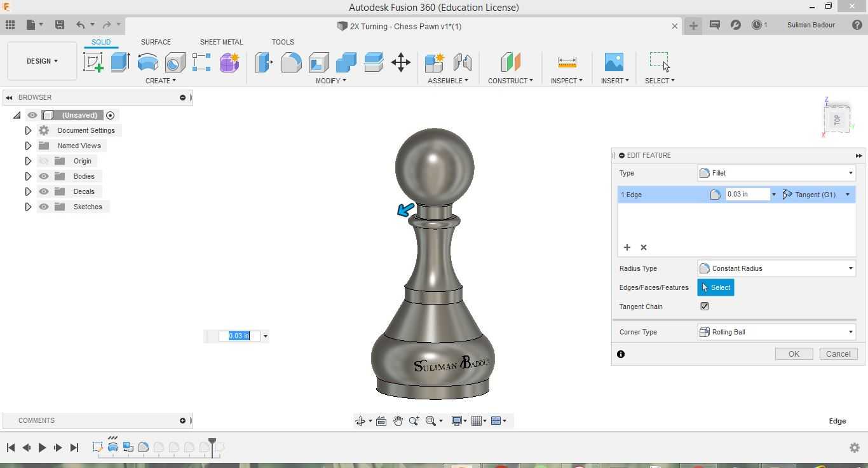
Task: Click OK in Edit Feature dialog
Action: (x=794, y=354)
